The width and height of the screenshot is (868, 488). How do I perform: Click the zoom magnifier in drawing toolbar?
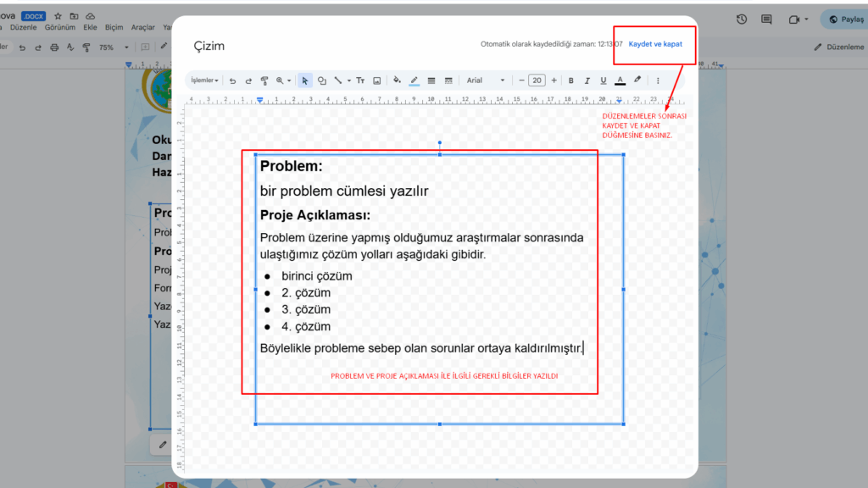(280, 80)
